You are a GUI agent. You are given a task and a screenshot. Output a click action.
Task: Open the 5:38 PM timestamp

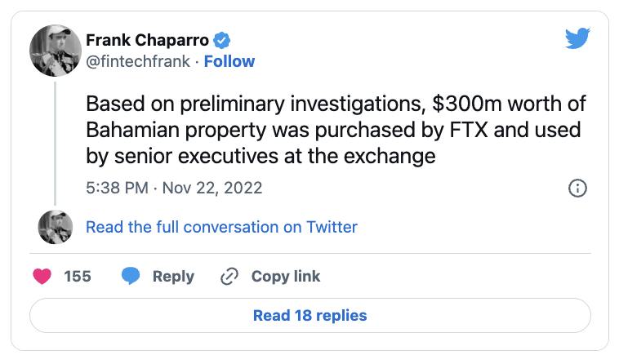tap(117, 188)
